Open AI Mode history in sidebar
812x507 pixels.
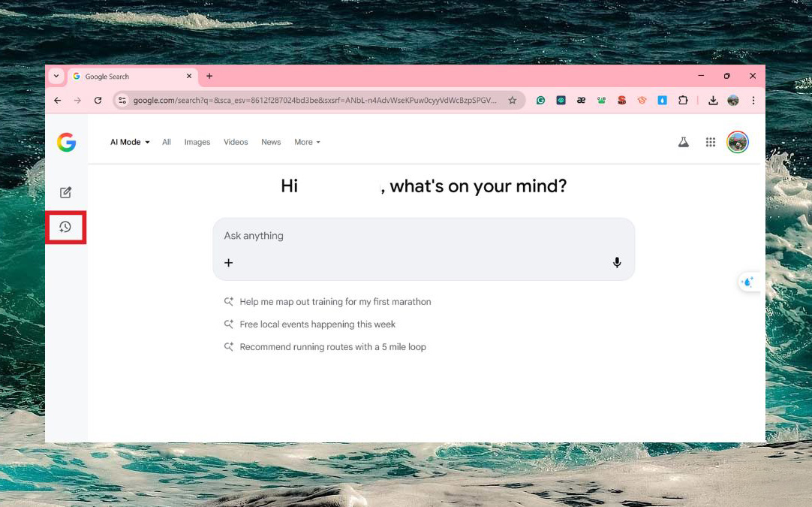click(x=65, y=227)
